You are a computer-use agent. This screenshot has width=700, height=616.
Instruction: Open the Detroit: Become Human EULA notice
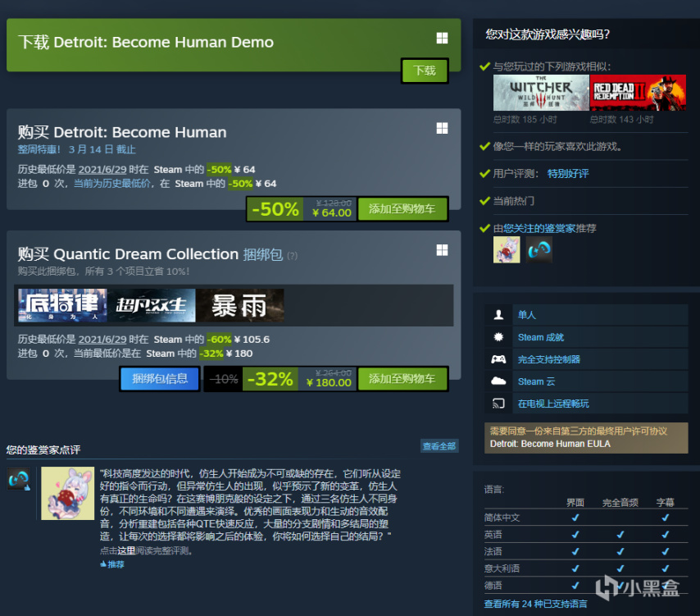(x=586, y=438)
